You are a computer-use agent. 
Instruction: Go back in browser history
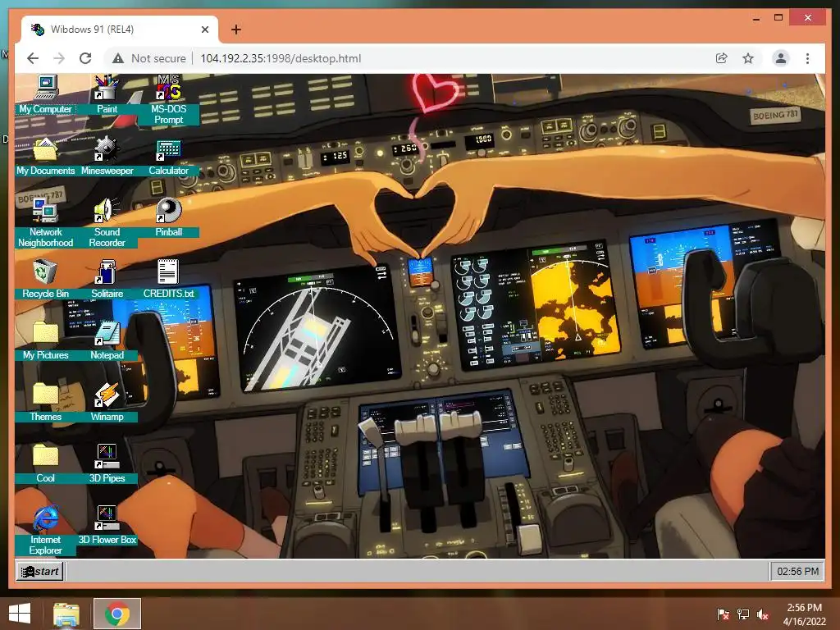(x=33, y=58)
